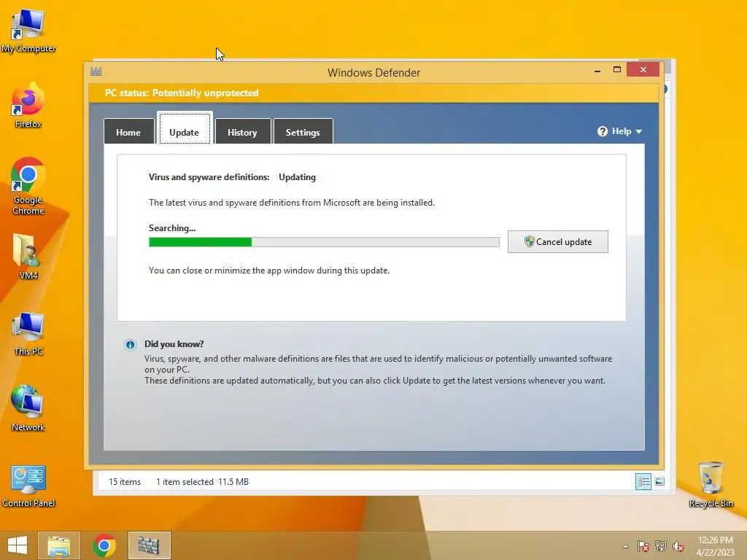Viewport: 747px width, 560px height.
Task: Switch Explorer window to large icons view
Action: pos(659,481)
